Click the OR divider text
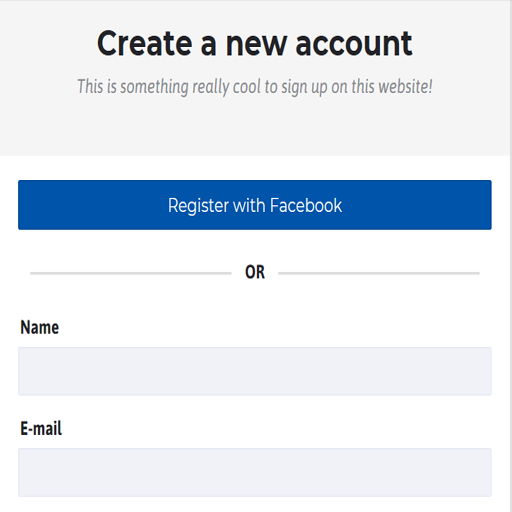Screen dimensions: 512x512 coord(255,272)
